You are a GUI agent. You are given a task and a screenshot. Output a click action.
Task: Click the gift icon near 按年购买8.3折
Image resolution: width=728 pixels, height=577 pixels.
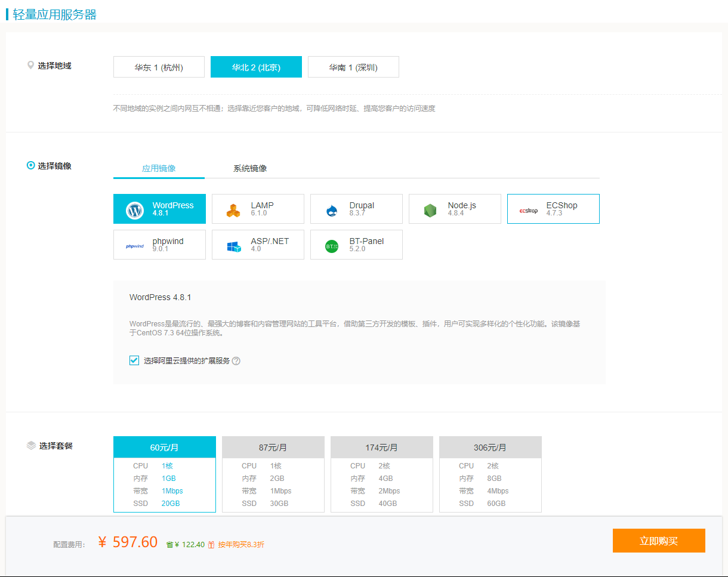pyautogui.click(x=211, y=545)
